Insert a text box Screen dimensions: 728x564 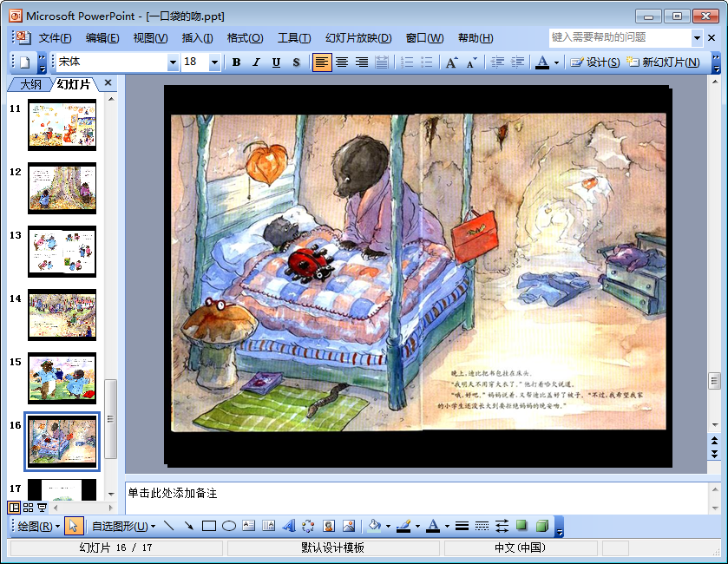(249, 526)
